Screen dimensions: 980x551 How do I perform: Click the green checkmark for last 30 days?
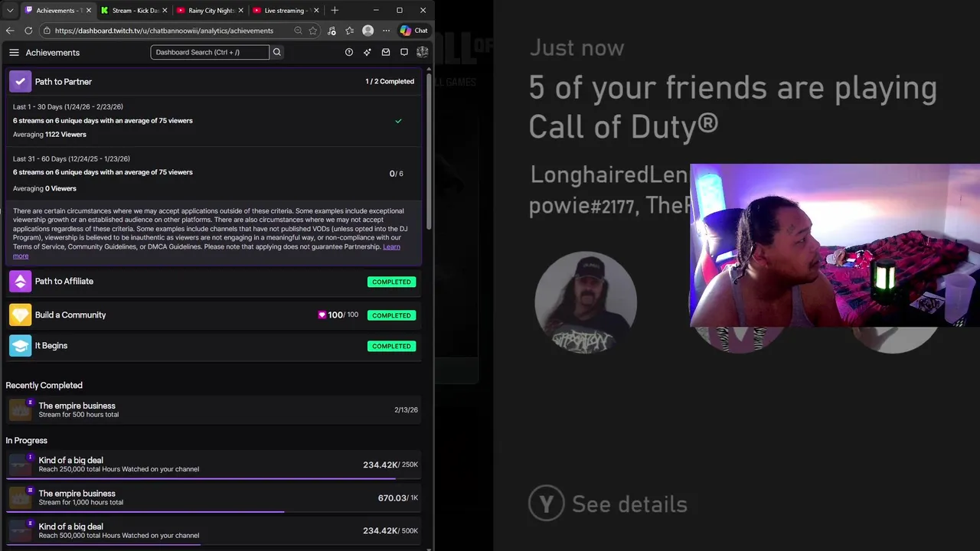(398, 121)
